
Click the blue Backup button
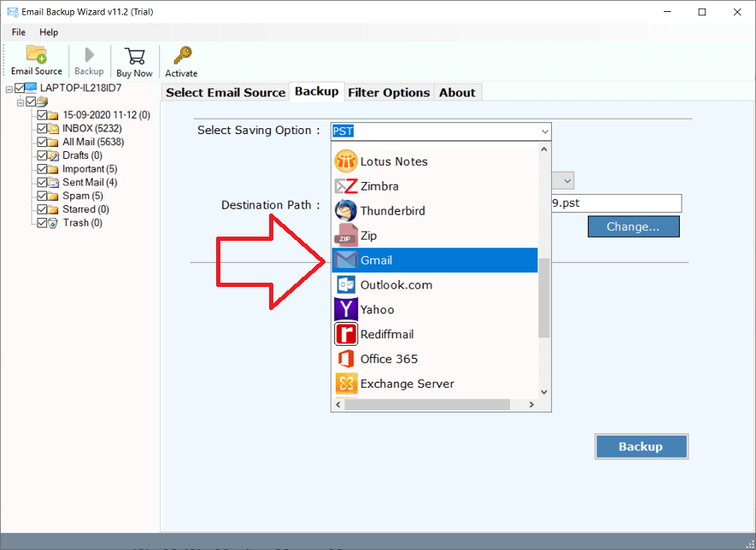[641, 447]
